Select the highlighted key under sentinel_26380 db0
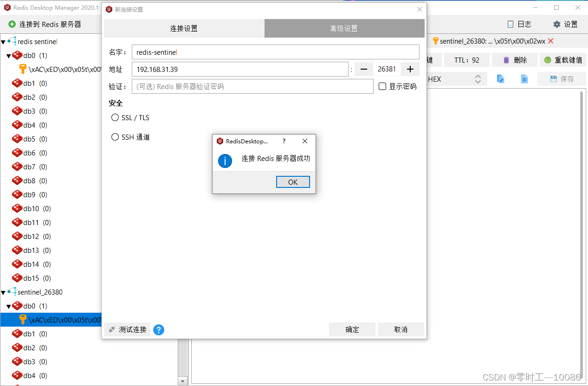588x386 pixels. 51,320
